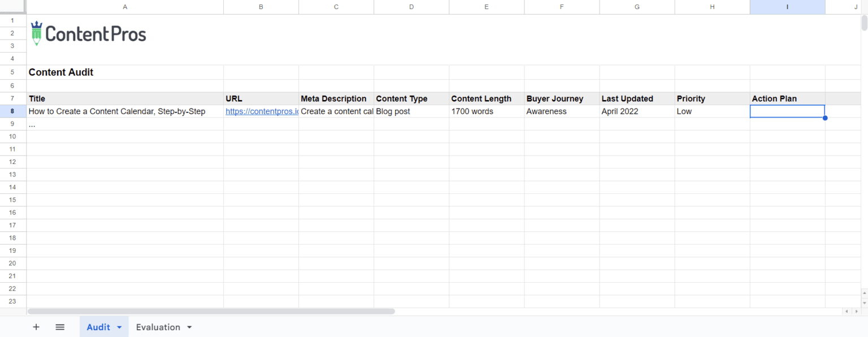Select highlighted column I header
The height and width of the screenshot is (337, 868).
click(x=787, y=7)
